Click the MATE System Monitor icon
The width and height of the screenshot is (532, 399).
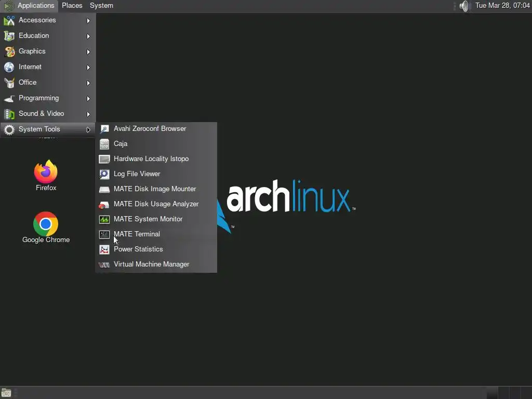[104, 220]
